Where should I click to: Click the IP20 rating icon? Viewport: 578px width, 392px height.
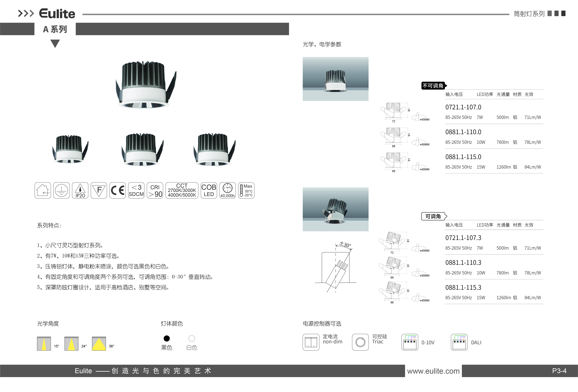tap(80, 190)
